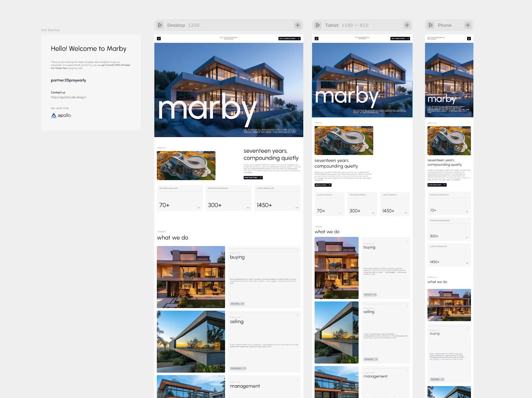
Task: Click READ OUR STORY in Desktop frame
Action: pyautogui.click(x=253, y=178)
